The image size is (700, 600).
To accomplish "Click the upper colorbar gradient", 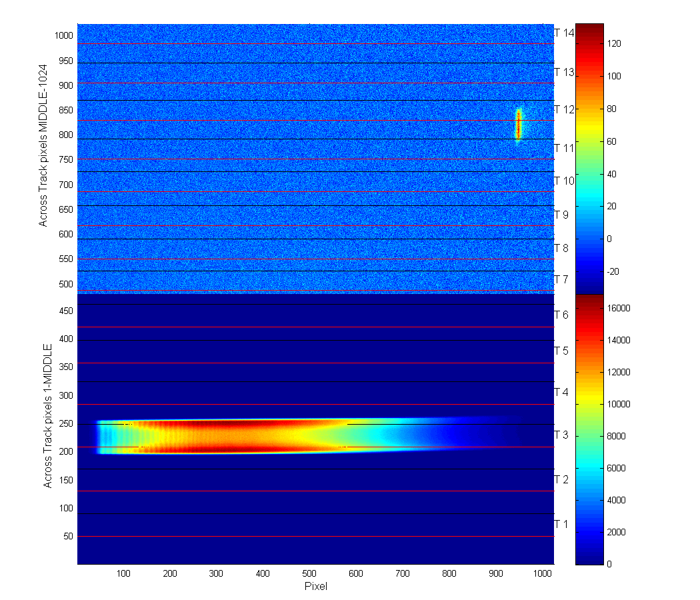I will coord(589,159).
